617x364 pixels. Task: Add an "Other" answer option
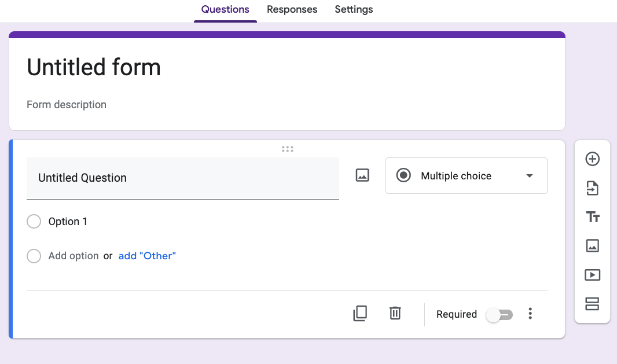pyautogui.click(x=147, y=255)
